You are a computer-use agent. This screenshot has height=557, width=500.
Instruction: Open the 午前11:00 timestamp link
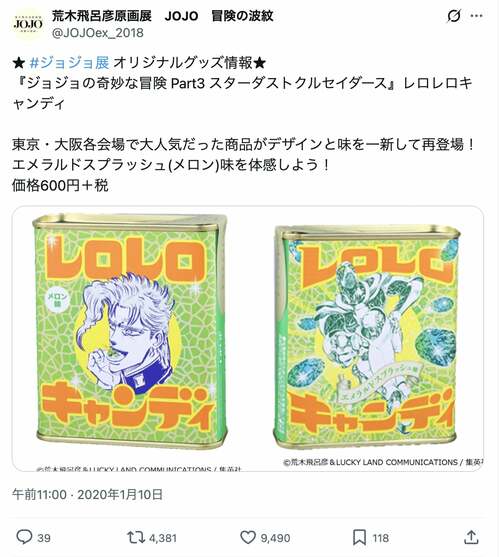point(39,494)
